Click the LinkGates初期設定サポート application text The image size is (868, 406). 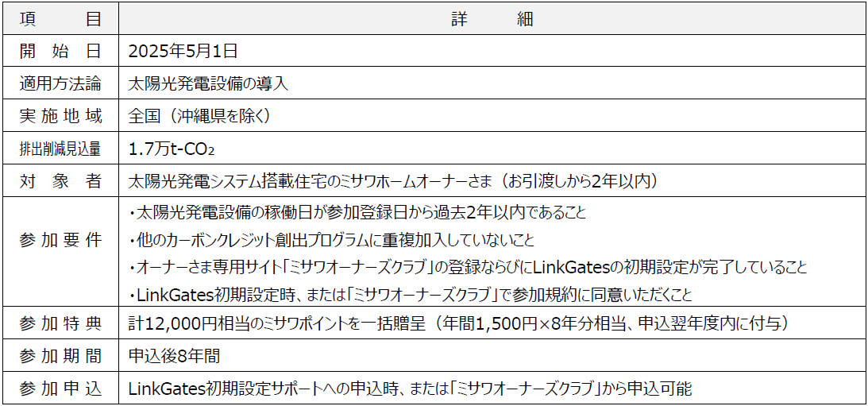[x=410, y=389]
